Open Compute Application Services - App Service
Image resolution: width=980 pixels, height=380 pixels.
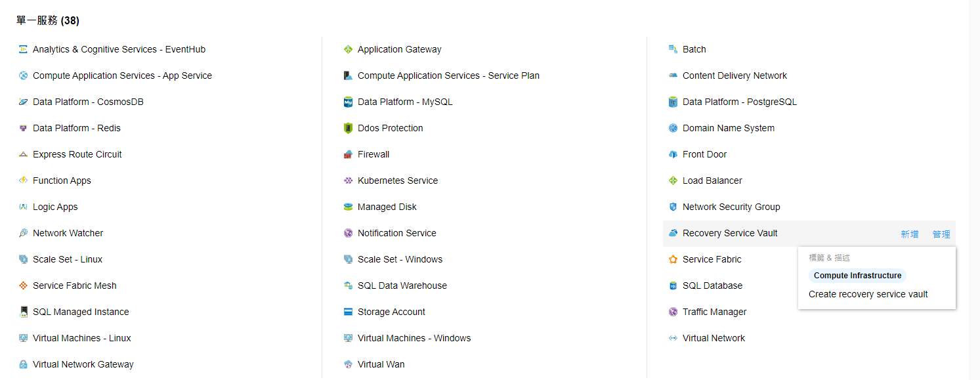coord(122,75)
